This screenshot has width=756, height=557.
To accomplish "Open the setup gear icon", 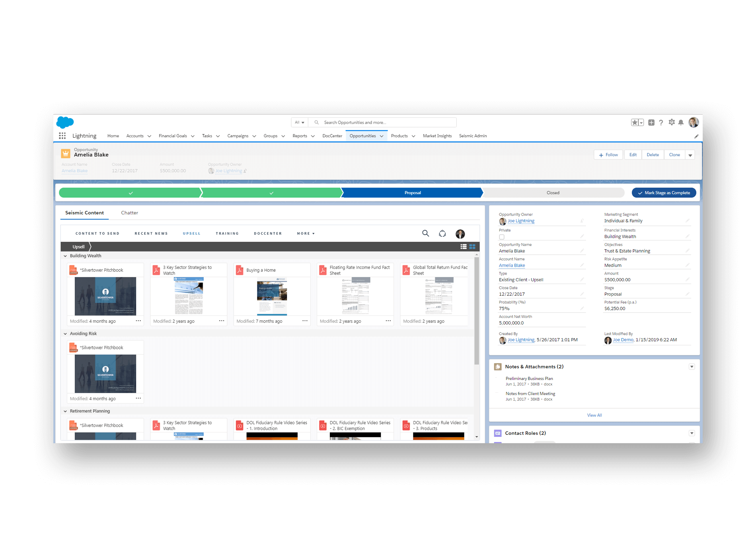I will [672, 123].
